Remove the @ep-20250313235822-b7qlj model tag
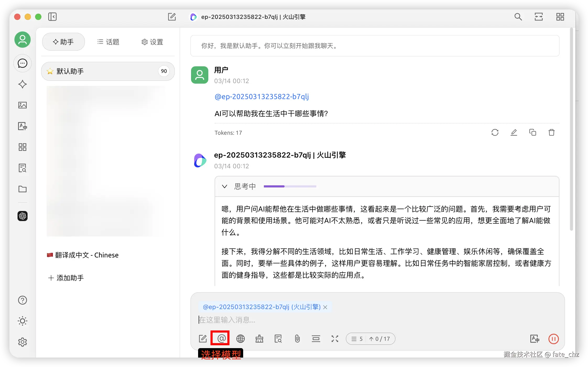 [x=325, y=307]
